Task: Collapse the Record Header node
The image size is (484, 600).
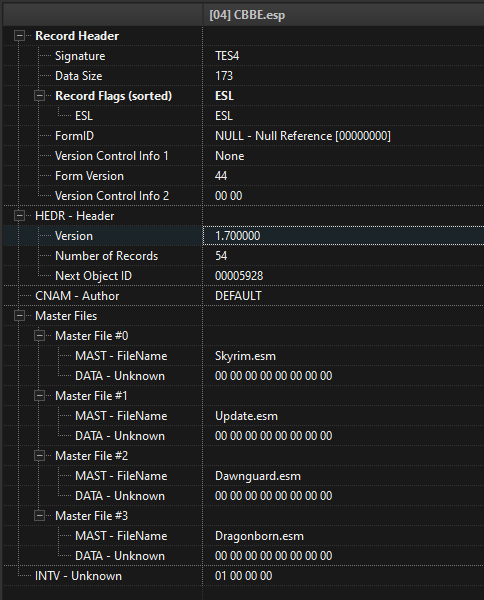Action: [19, 36]
